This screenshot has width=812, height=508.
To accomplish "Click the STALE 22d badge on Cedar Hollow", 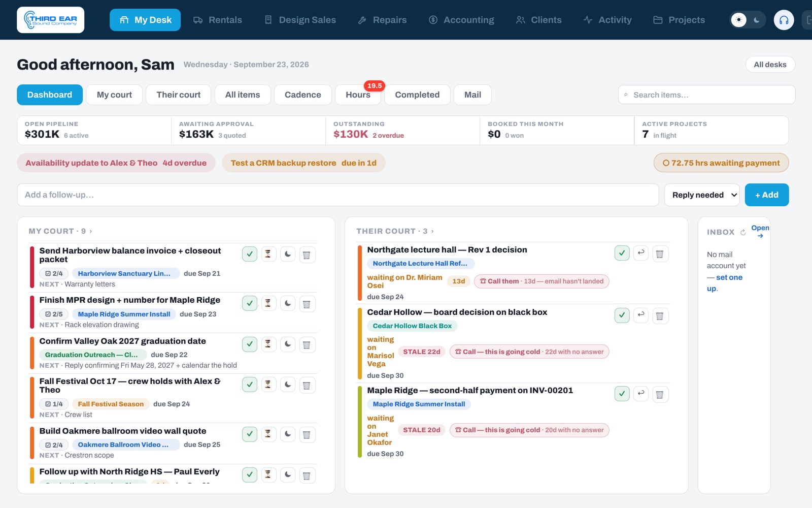I will point(422,352).
